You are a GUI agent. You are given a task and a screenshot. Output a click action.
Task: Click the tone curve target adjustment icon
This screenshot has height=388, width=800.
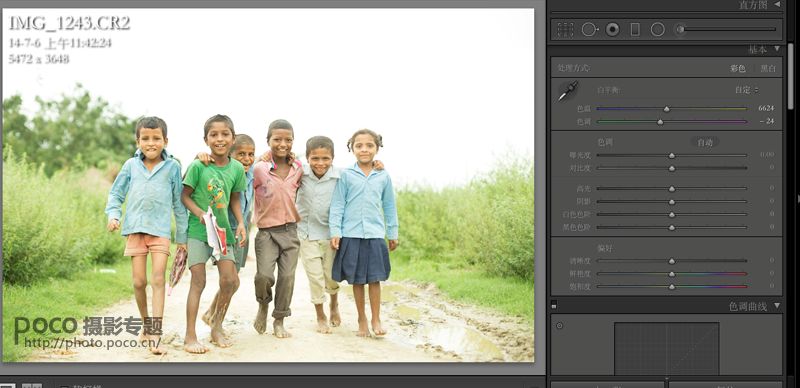coord(560,325)
